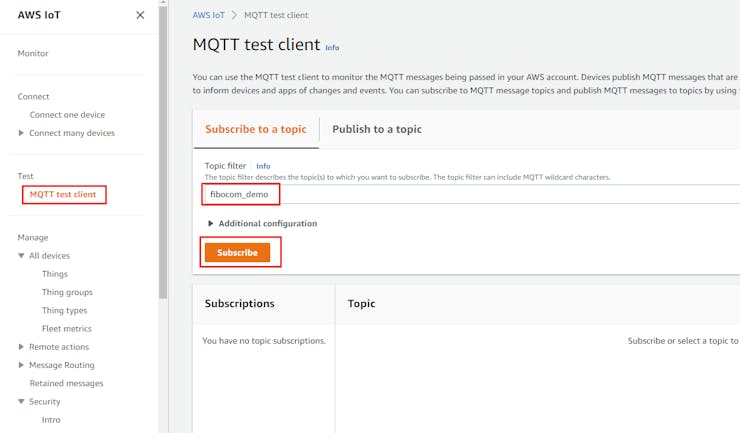This screenshot has width=740, height=433.
Task: Open Retained messages page
Action: (66, 383)
